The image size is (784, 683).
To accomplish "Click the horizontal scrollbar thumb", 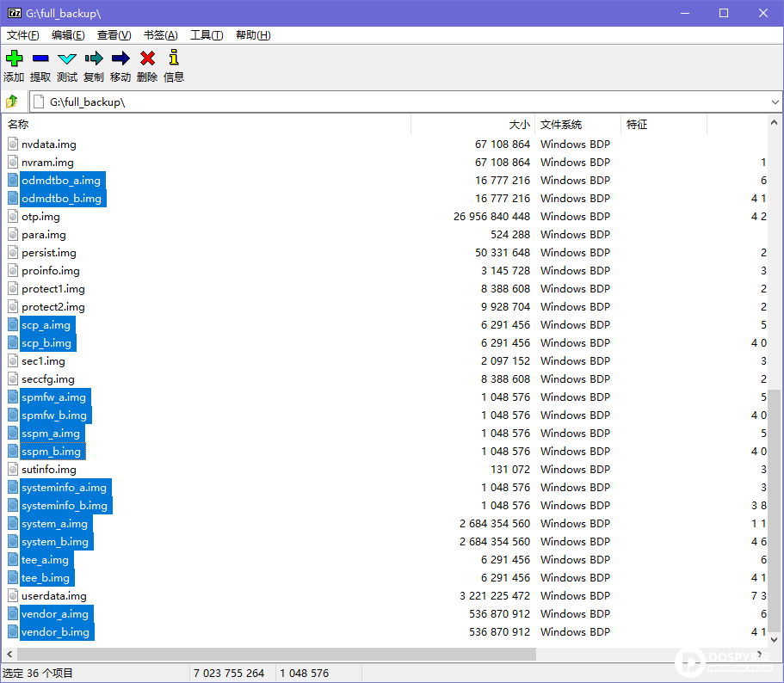I will tap(276, 654).
